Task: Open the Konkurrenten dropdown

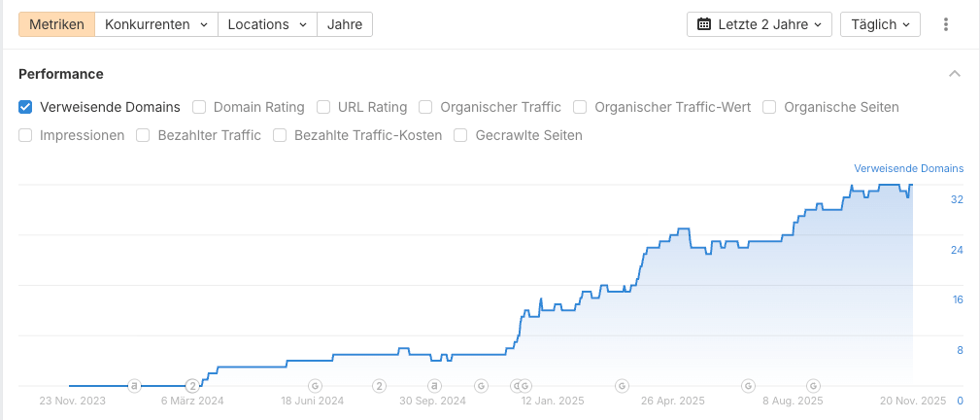Action: click(x=155, y=24)
